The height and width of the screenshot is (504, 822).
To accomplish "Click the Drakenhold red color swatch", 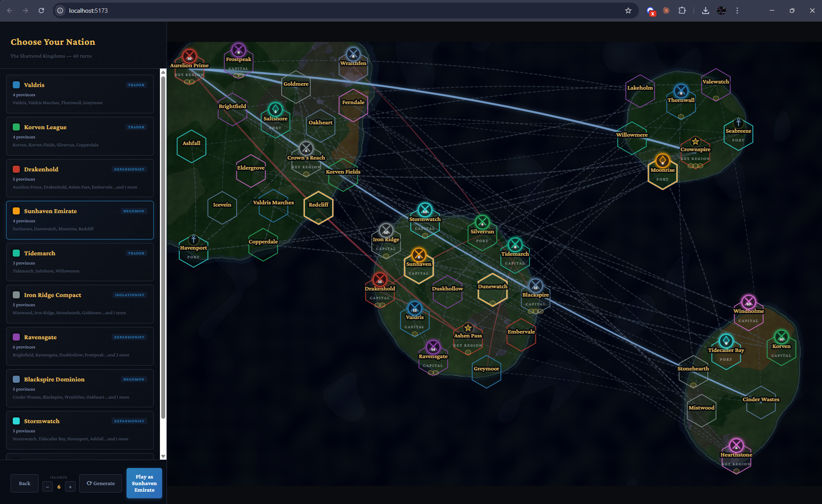I will (x=16, y=169).
